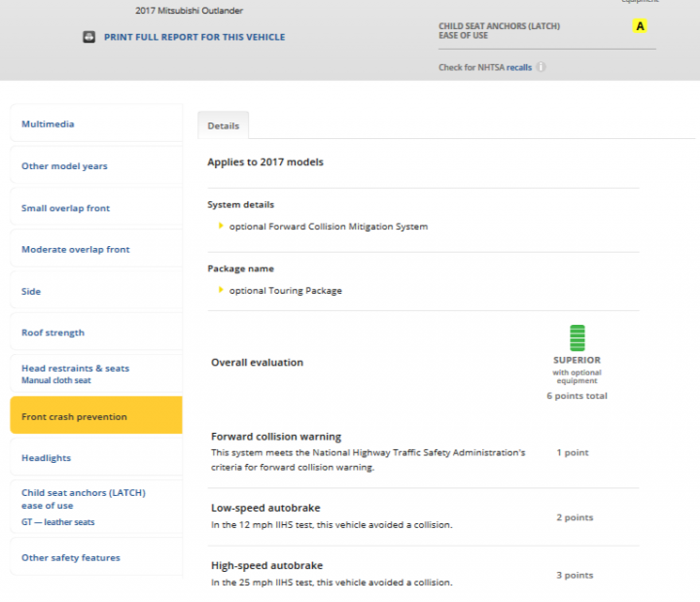Click the 'System details' heading
Viewport: 700px width, 602px height.
[241, 204]
